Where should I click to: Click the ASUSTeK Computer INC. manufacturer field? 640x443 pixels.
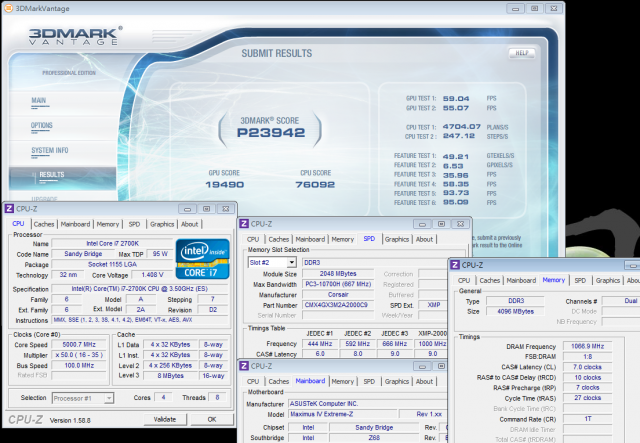(367, 403)
